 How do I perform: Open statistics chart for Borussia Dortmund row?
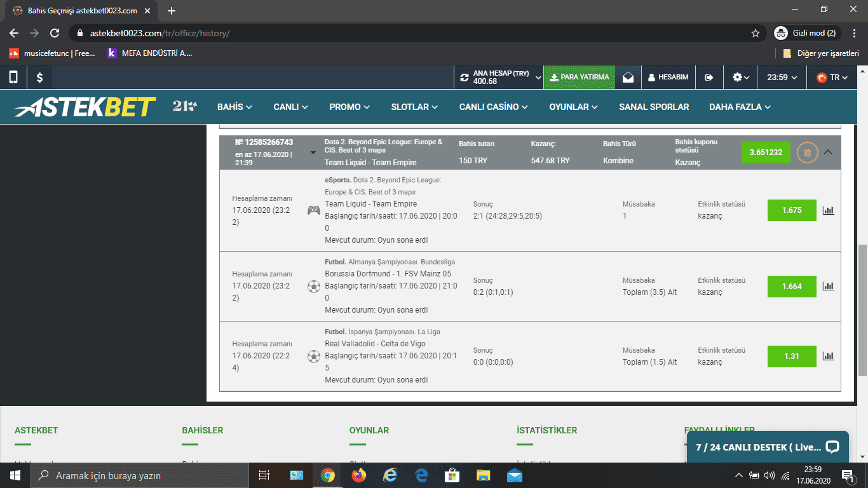tap(828, 287)
